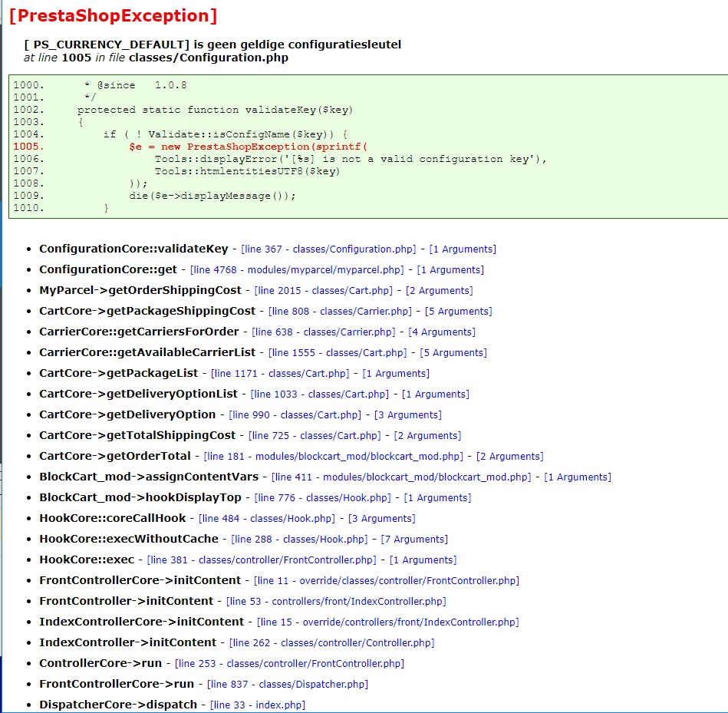
Task: Click the line 837 classes/Dispatcher.php link
Action: 288,685
